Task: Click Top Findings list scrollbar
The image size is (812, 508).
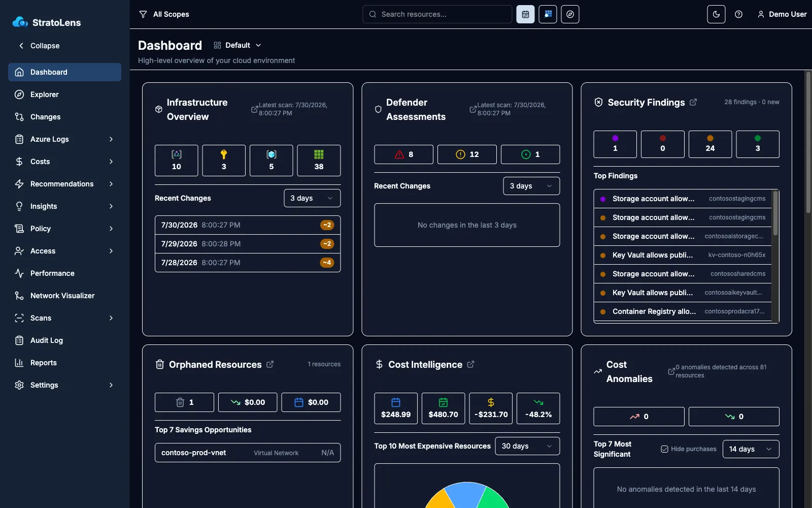Action: pyautogui.click(x=775, y=213)
